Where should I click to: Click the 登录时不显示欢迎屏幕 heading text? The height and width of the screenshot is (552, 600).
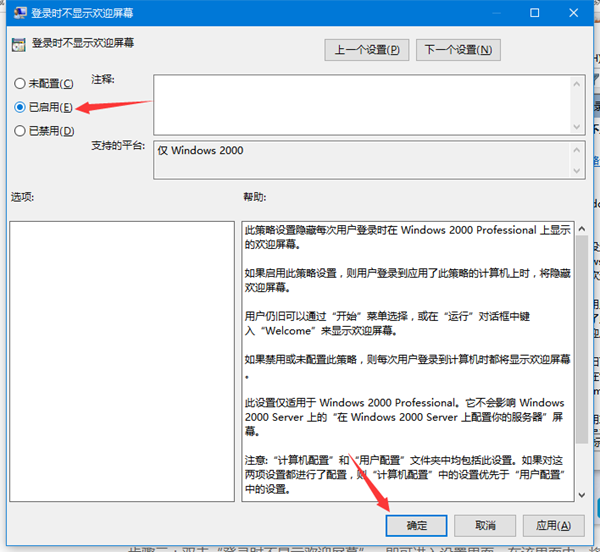point(83,42)
